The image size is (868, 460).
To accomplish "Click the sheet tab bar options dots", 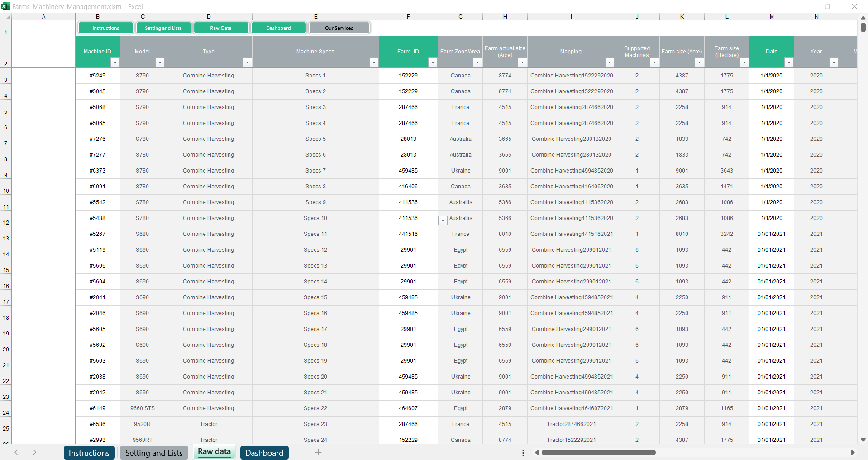I will 523,453.
